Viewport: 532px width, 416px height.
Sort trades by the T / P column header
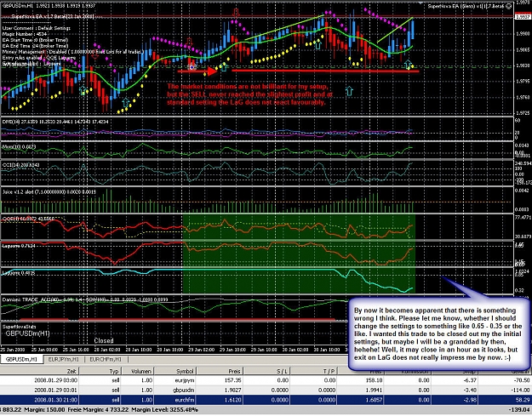(x=312, y=371)
